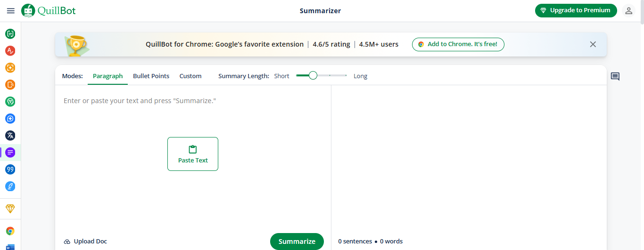644x250 pixels.
Task: Click the yellow Premium diamond sidebar icon
Action: [x=10, y=209]
